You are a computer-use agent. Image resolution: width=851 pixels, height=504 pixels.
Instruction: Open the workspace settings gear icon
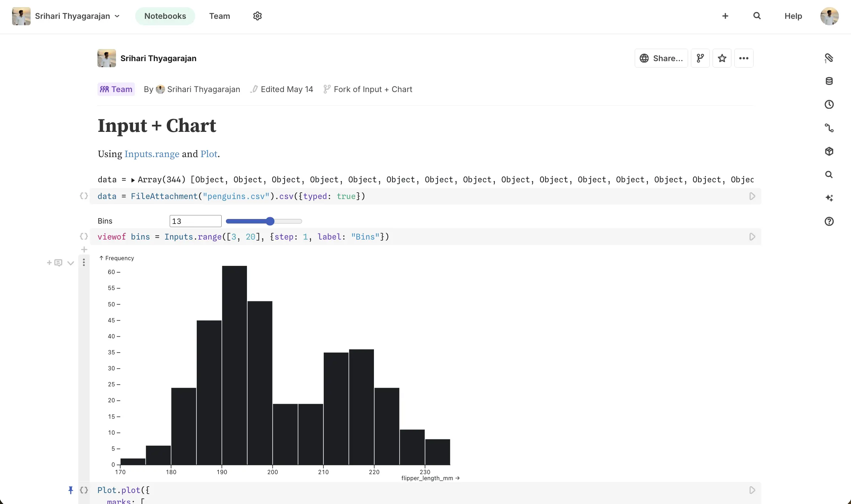click(x=257, y=16)
